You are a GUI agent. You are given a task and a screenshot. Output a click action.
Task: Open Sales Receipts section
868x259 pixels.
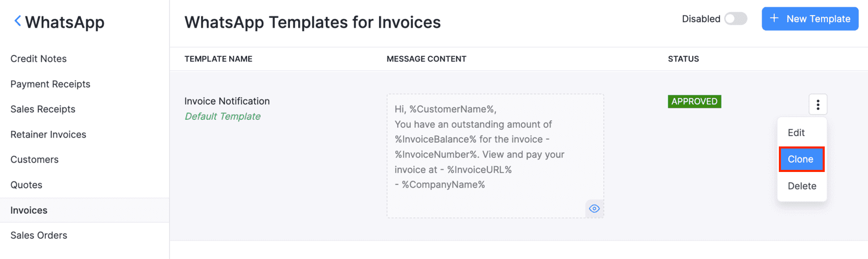43,109
